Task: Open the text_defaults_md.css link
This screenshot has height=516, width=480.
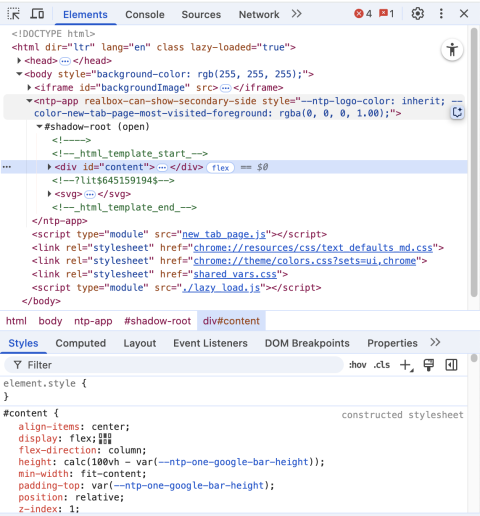Action: [x=313, y=248]
